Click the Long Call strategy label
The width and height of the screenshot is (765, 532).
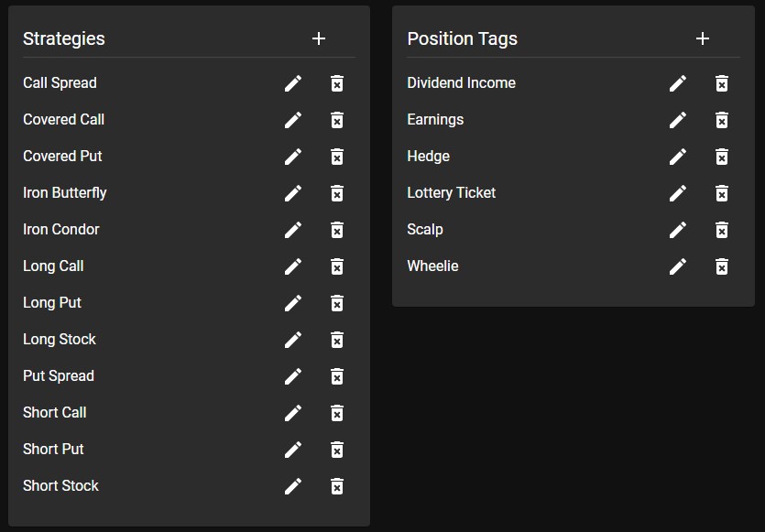coord(53,266)
